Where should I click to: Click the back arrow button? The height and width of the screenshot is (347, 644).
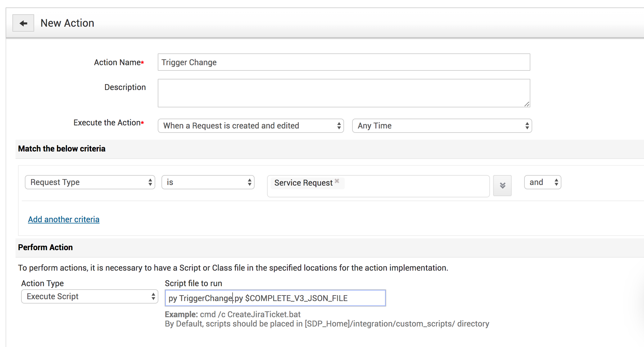(23, 23)
